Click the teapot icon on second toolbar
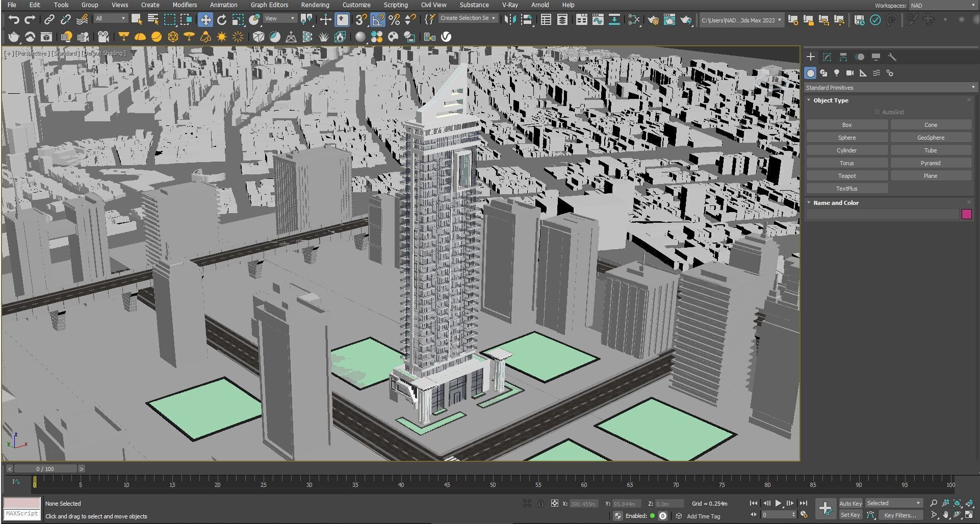Image resolution: width=980 pixels, height=524 pixels. pos(14,37)
